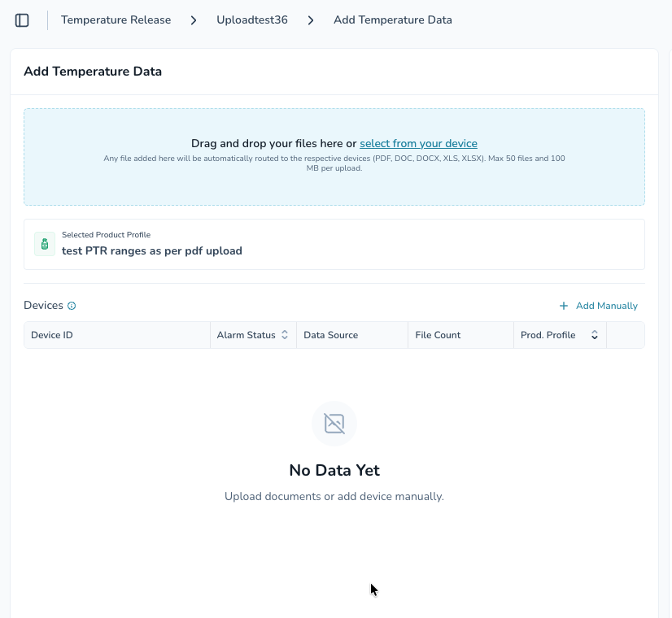This screenshot has width=672, height=618.
Task: Go to Uploadtest36 breadcrumb
Action: [252, 20]
